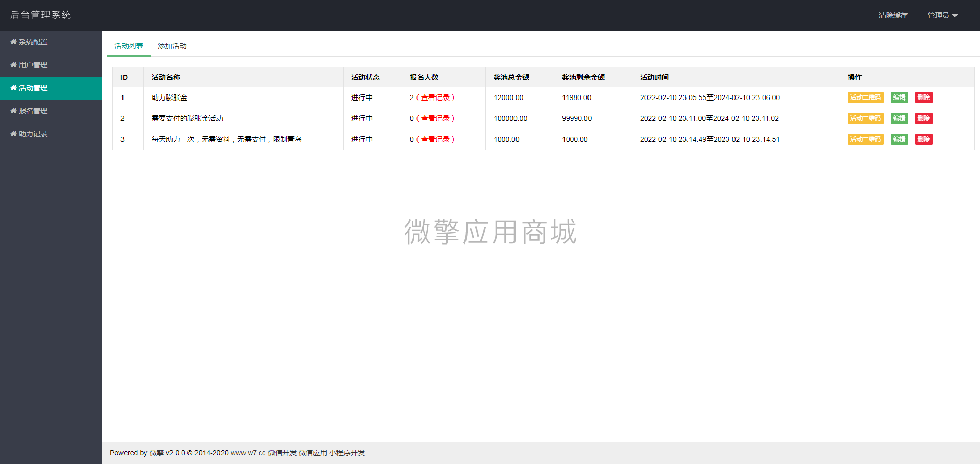Click prize total 12000.00

click(508, 97)
